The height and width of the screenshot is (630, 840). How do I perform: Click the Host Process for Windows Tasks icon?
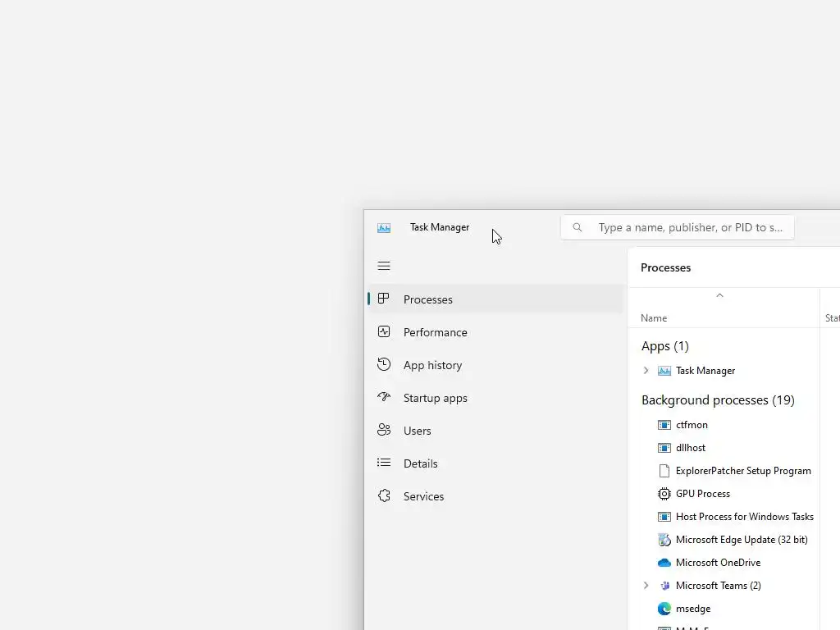click(664, 517)
